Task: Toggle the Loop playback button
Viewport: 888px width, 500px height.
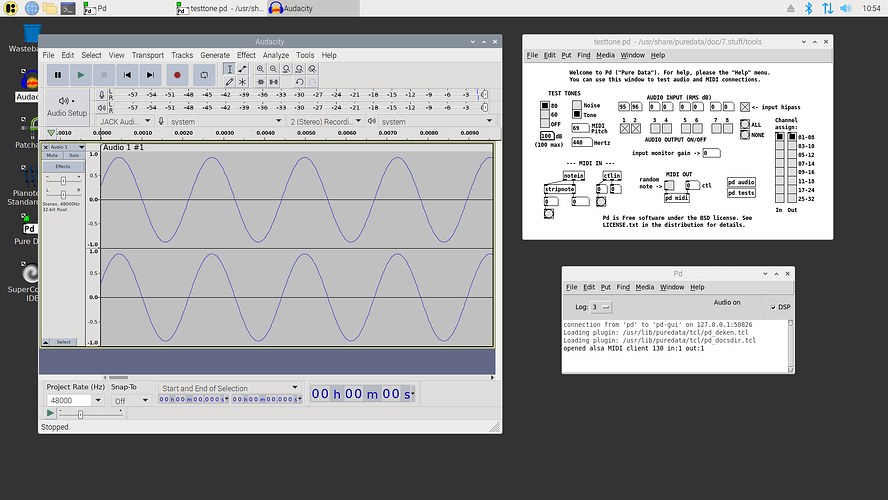Action: pos(204,75)
